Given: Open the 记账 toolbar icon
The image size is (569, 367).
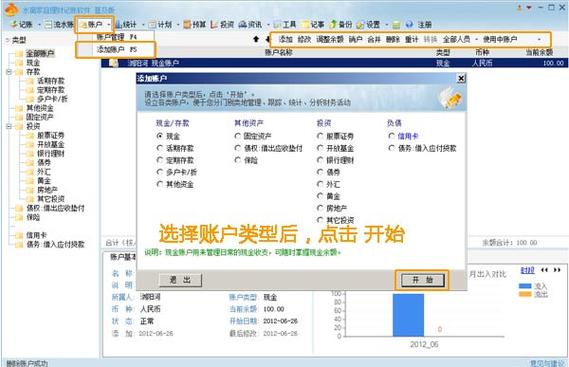Looking at the screenshot, I should point(14,24).
